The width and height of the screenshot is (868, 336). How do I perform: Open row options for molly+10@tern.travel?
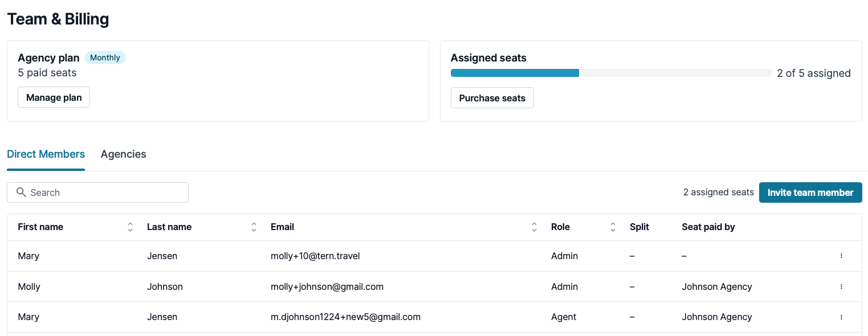pyautogui.click(x=841, y=256)
